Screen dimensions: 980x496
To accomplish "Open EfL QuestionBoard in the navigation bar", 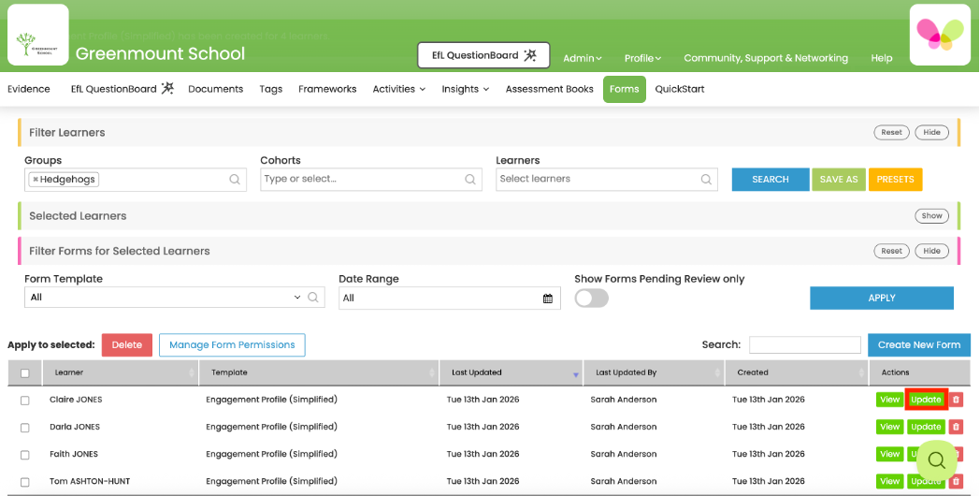I will coord(122,89).
